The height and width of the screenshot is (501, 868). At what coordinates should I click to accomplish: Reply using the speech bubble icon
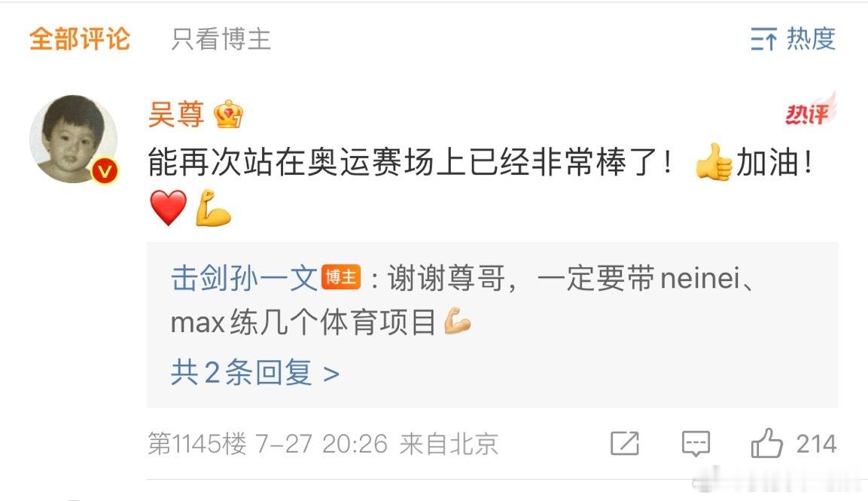(696, 444)
